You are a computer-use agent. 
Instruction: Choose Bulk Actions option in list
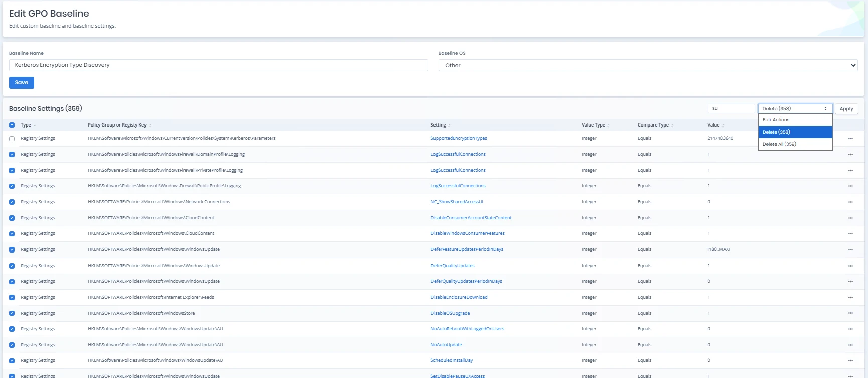[795, 120]
